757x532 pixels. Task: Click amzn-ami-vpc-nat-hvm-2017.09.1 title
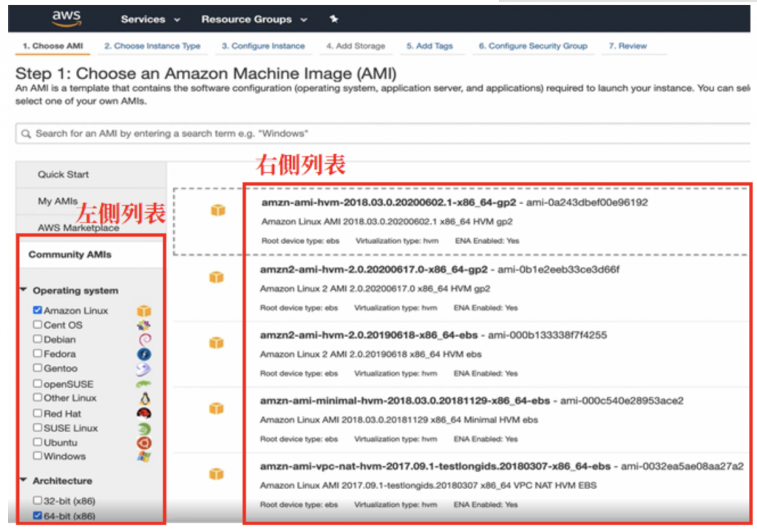435,466
